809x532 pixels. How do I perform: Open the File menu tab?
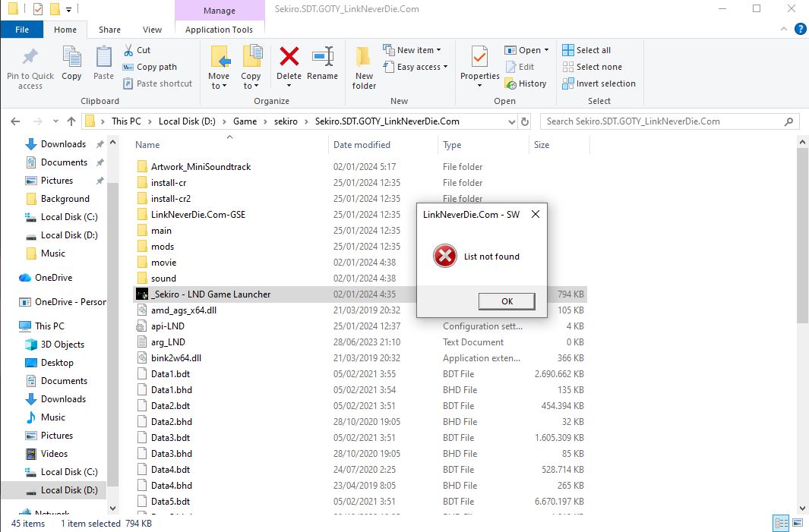[x=22, y=30]
